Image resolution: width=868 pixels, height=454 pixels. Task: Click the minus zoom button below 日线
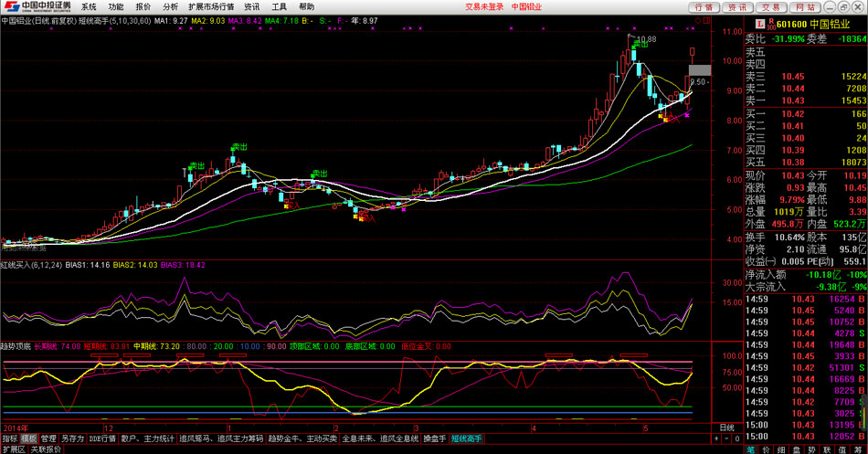pos(727,438)
